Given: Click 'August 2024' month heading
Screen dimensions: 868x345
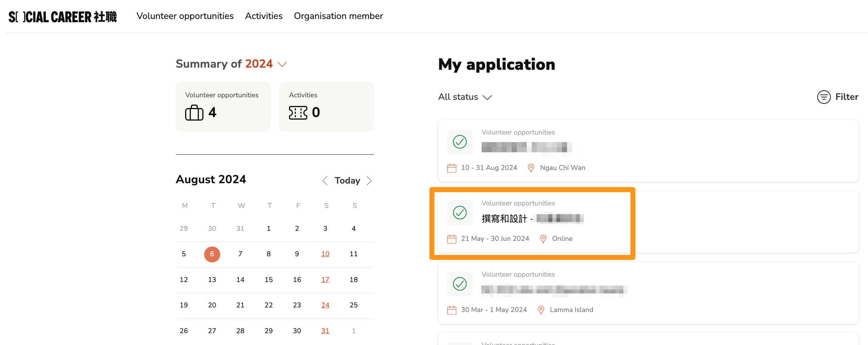Looking at the screenshot, I should [x=211, y=179].
